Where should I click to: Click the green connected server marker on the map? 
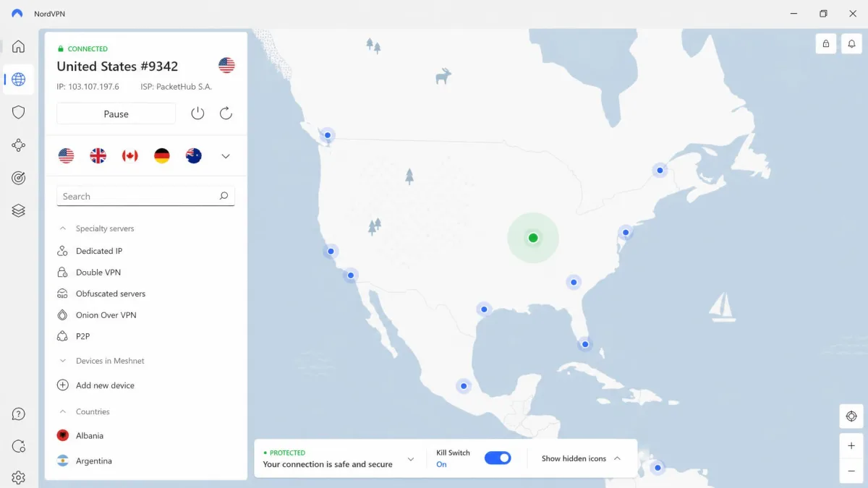[x=533, y=238]
